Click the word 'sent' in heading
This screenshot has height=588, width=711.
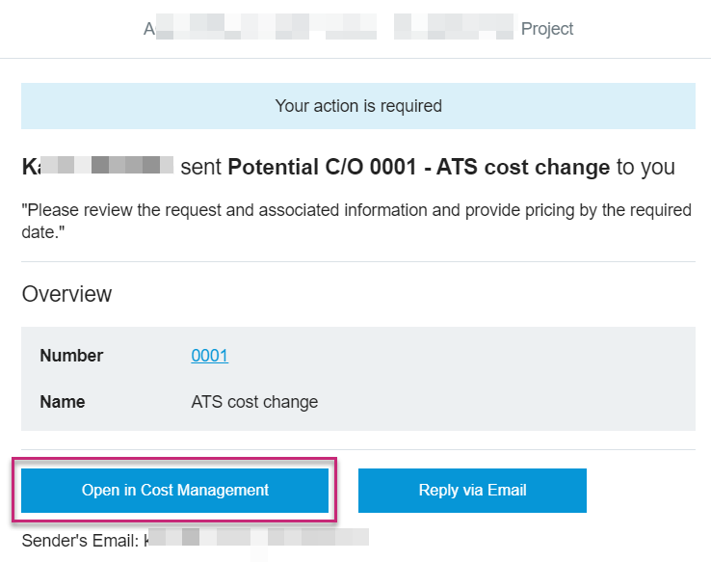point(201,167)
